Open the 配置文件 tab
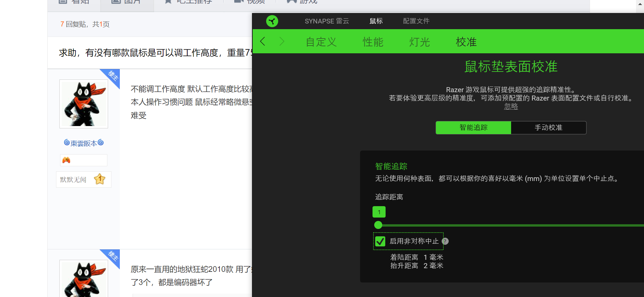 (x=416, y=21)
